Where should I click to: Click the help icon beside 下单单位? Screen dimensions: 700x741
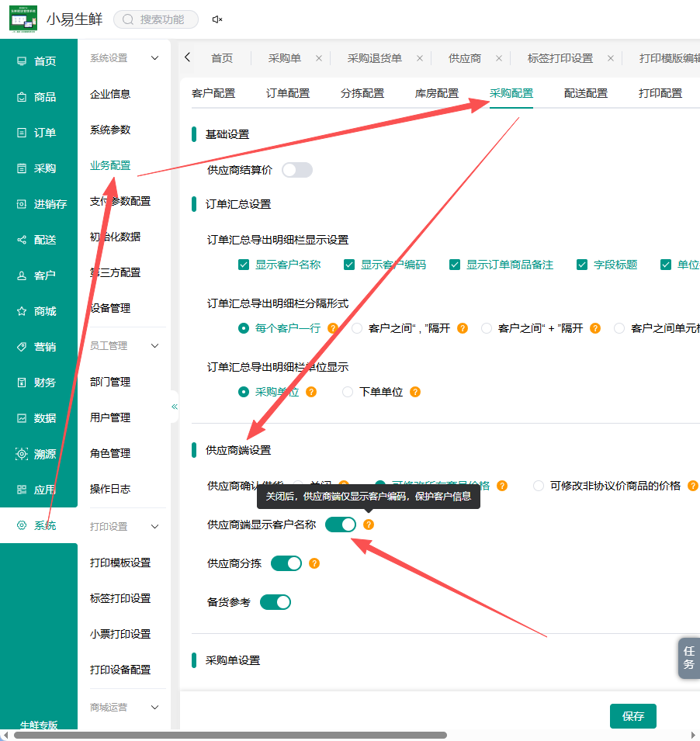(415, 392)
